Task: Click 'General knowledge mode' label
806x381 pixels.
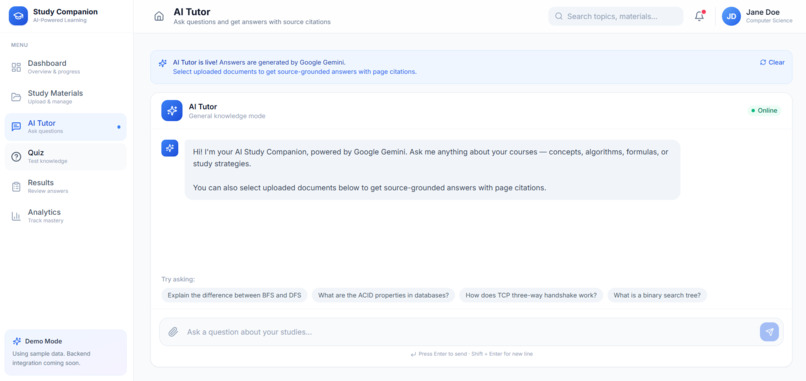Action: tap(227, 116)
